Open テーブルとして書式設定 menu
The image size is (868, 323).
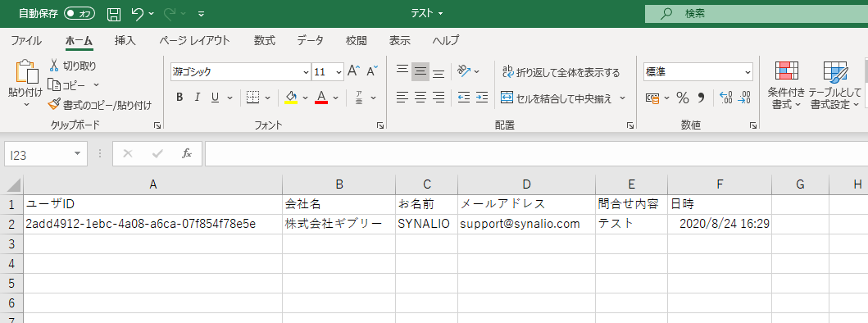tap(835, 84)
